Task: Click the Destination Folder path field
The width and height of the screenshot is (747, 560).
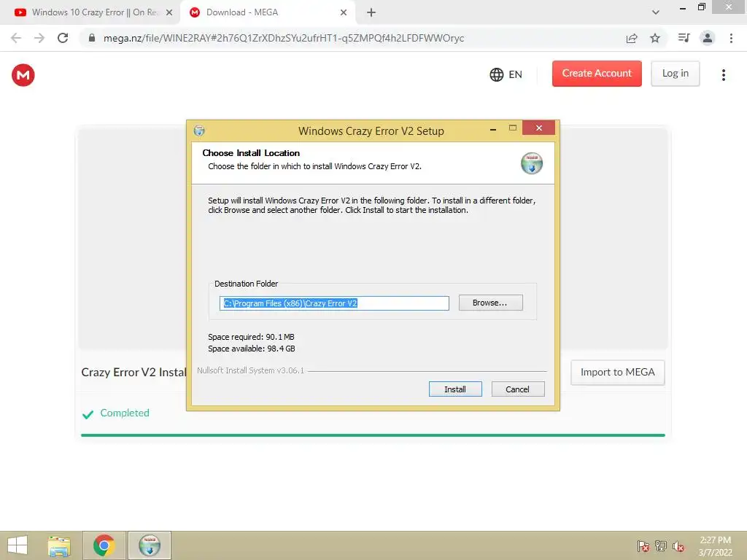Action: pyautogui.click(x=334, y=303)
